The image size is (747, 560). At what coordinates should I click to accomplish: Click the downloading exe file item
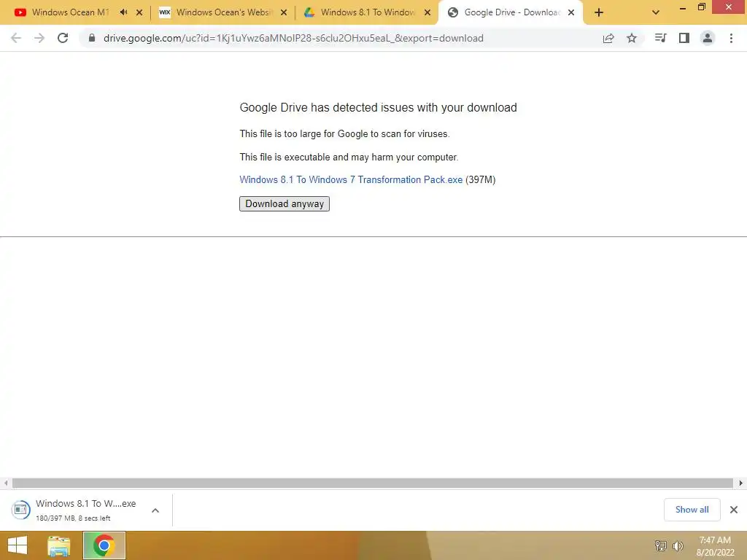tap(86, 510)
